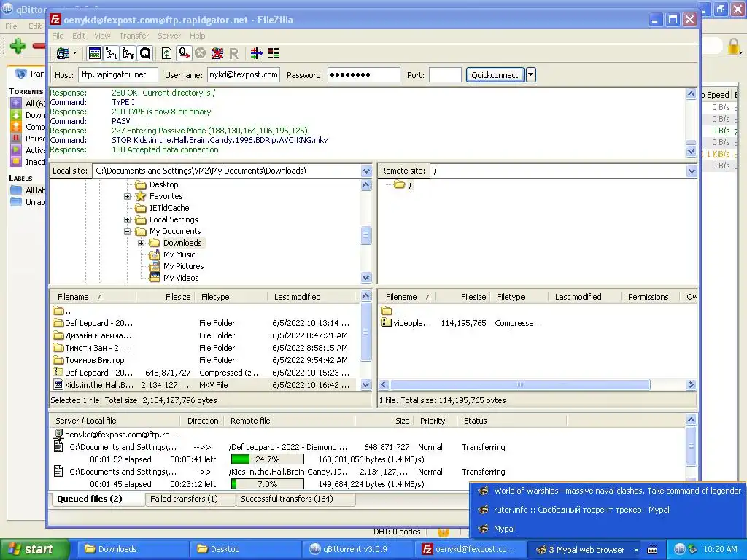The height and width of the screenshot is (560, 747).
Task: Click the Host input field
Action: coord(117,75)
